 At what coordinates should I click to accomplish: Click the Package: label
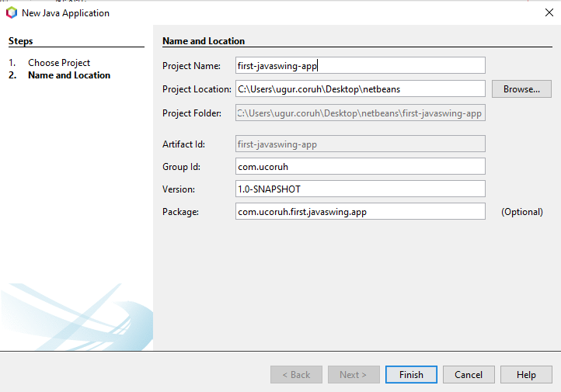click(x=180, y=212)
